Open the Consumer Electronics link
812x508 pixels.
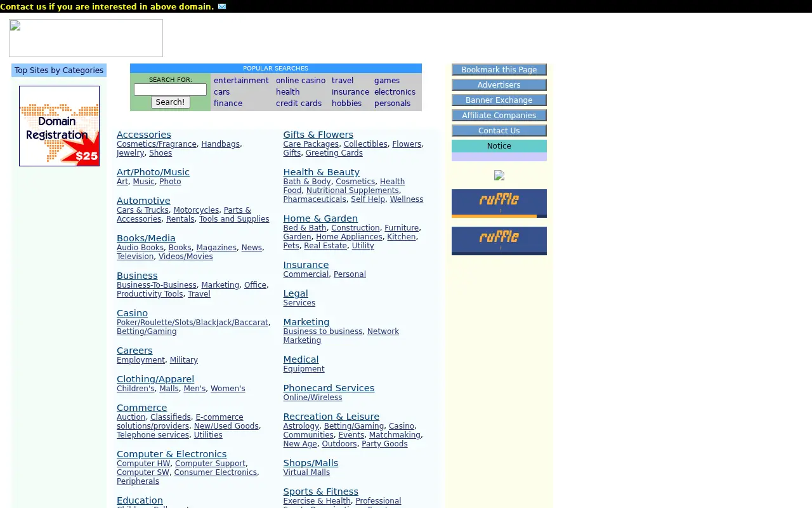[x=215, y=472]
